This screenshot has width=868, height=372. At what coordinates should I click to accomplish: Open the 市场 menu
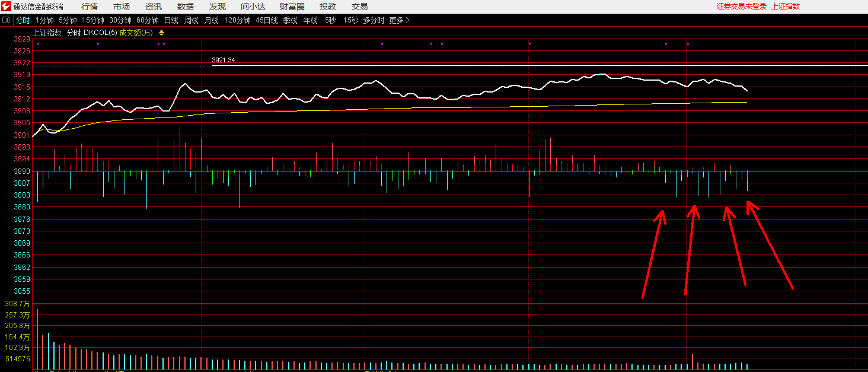[x=122, y=7]
